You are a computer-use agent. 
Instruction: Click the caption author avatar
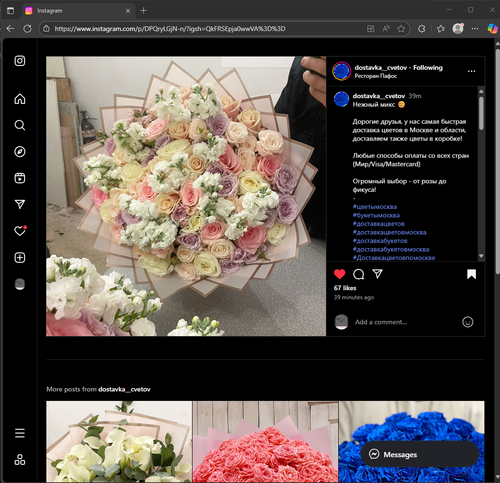coord(341,99)
